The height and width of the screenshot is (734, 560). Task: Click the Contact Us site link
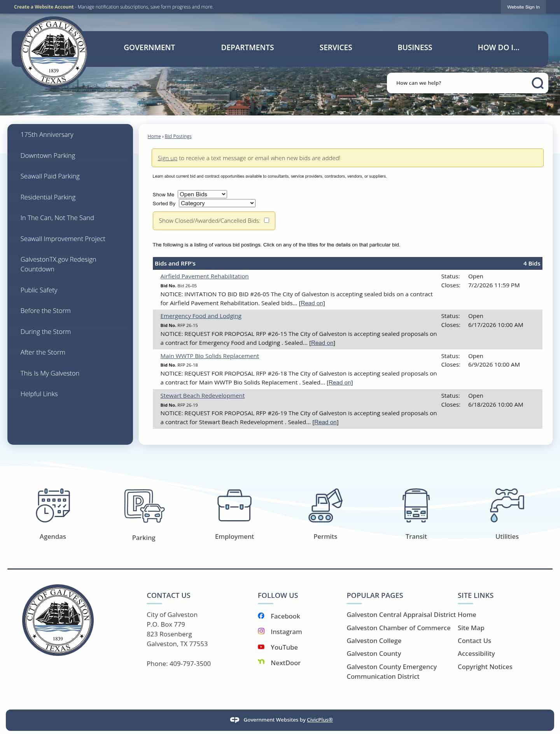[474, 641]
